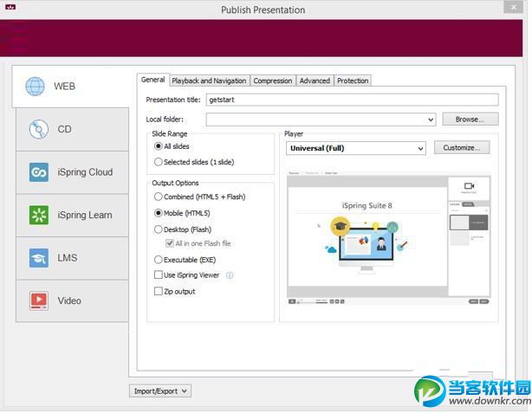Click the iSpring logo in title bar
Screen dimensions: 532x413
coord(10,7)
